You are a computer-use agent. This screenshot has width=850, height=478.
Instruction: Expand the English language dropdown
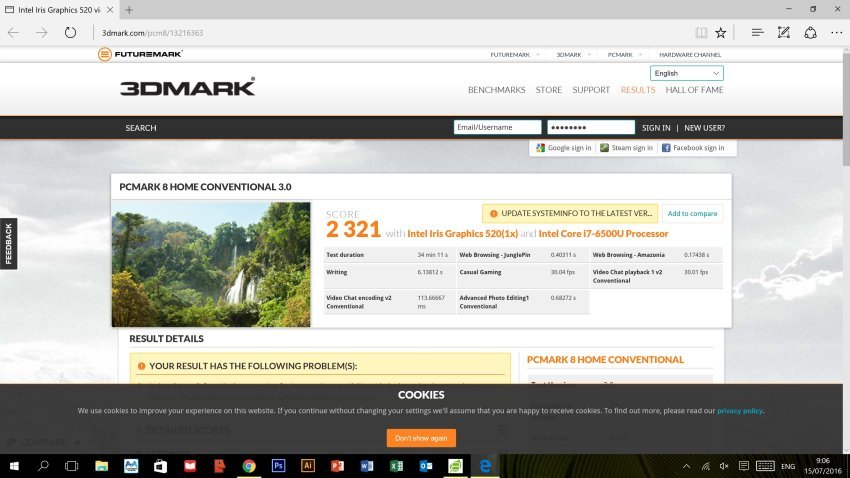point(686,73)
